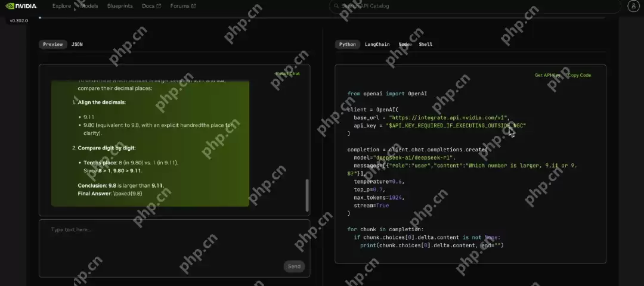Open the Explore menu item
Viewport: 644px width, 286px height.
(x=61, y=6)
